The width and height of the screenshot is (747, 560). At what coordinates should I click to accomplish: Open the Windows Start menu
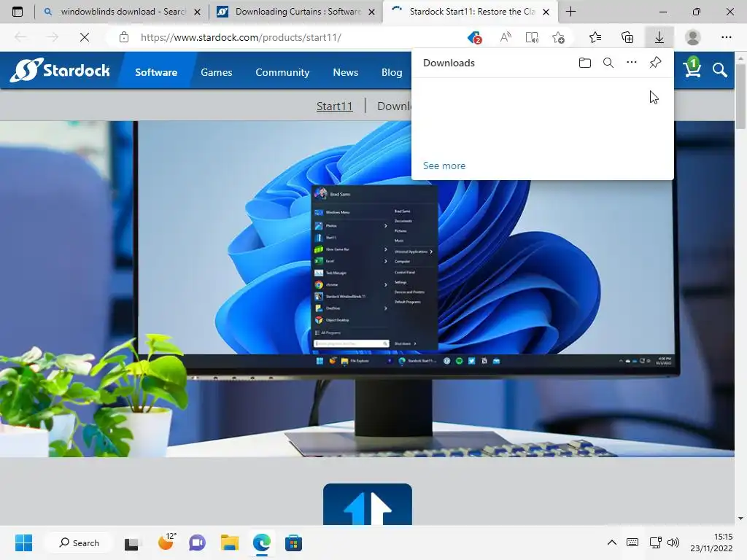click(x=23, y=542)
